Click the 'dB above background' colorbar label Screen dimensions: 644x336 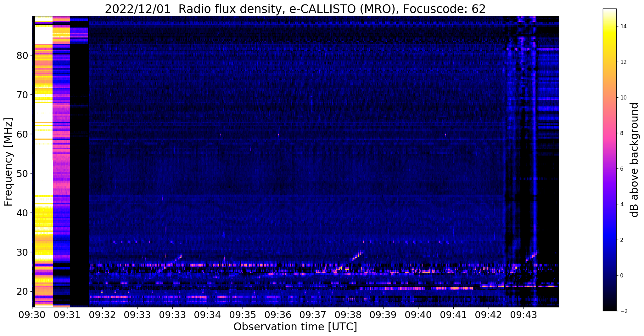point(634,160)
